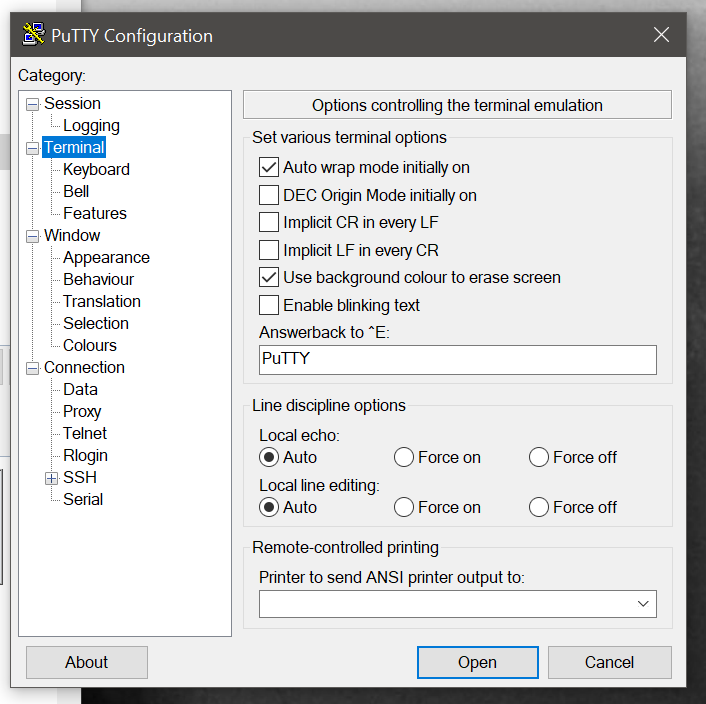The width and height of the screenshot is (706, 704).
Task: Select the SSH category
Action: (80, 478)
